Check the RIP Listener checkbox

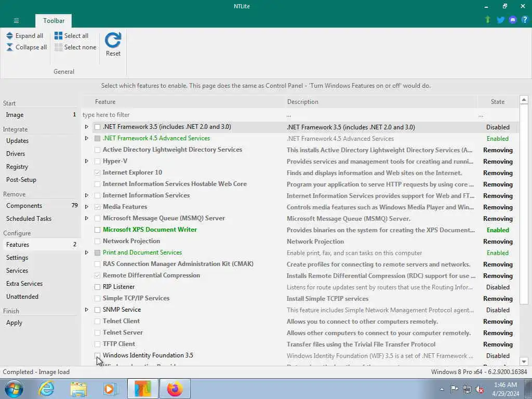(97, 287)
